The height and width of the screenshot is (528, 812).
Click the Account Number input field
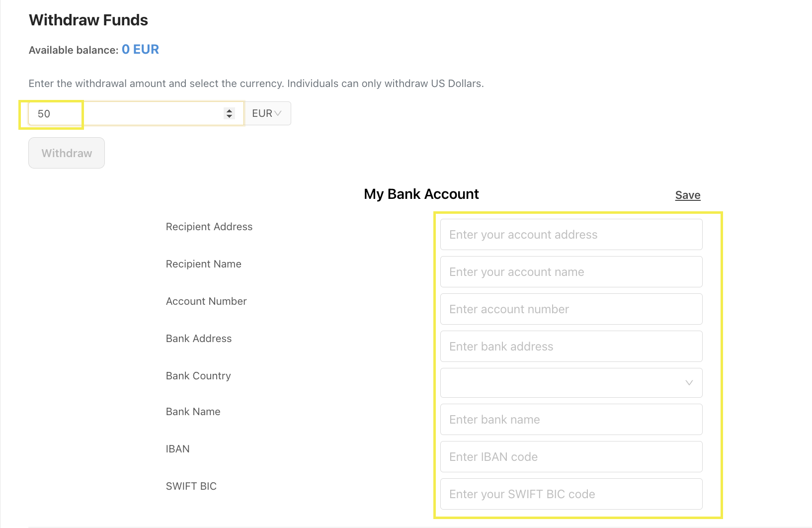(x=571, y=309)
